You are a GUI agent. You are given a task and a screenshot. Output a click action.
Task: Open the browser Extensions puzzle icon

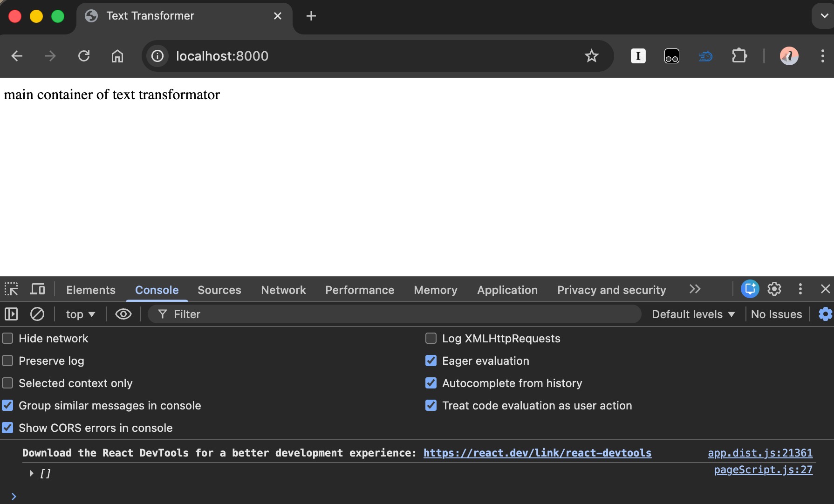click(739, 56)
